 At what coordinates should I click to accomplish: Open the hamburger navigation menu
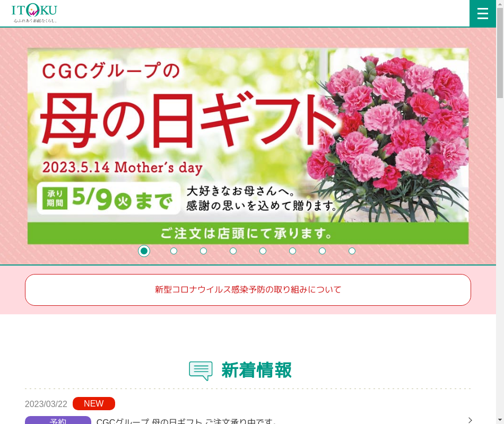coord(482,13)
